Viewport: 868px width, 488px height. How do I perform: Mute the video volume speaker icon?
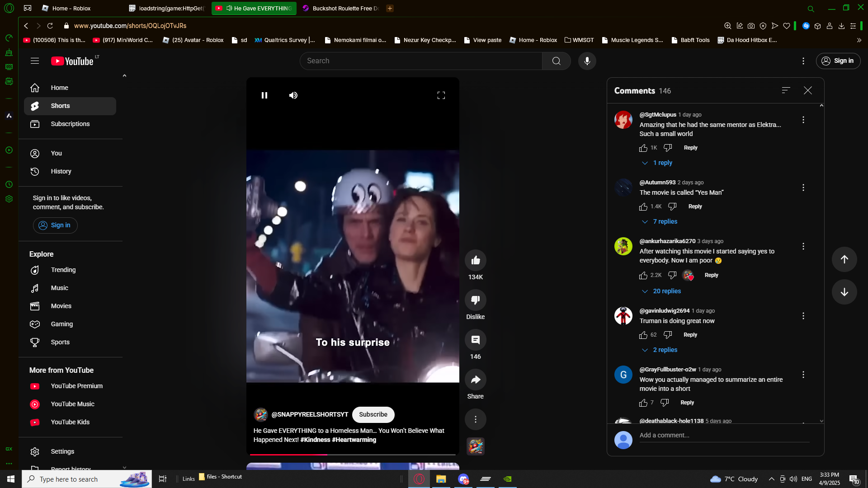click(293, 95)
